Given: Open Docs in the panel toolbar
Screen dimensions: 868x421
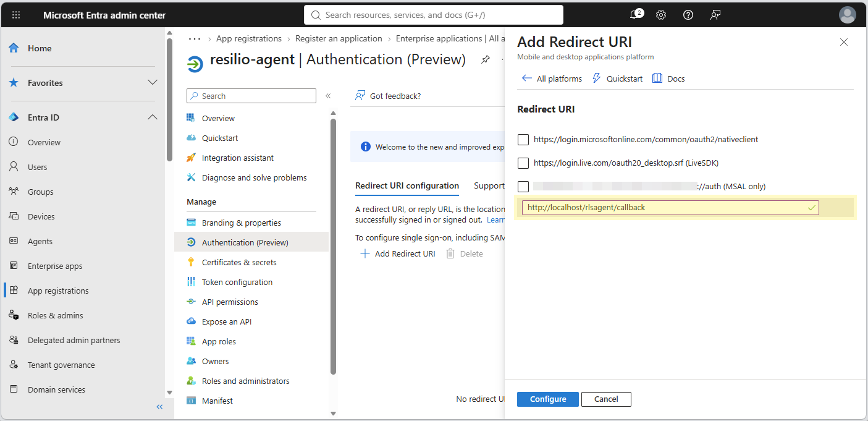Looking at the screenshot, I should [668, 79].
